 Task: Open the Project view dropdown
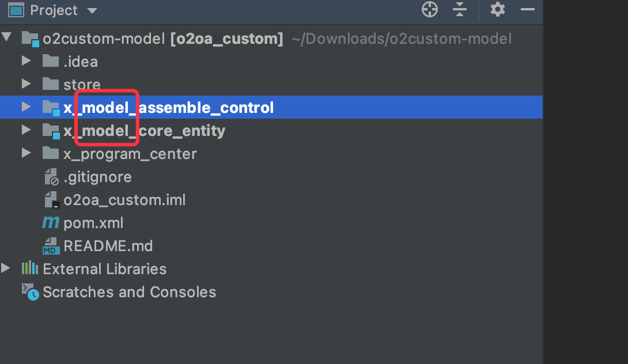coord(92,10)
